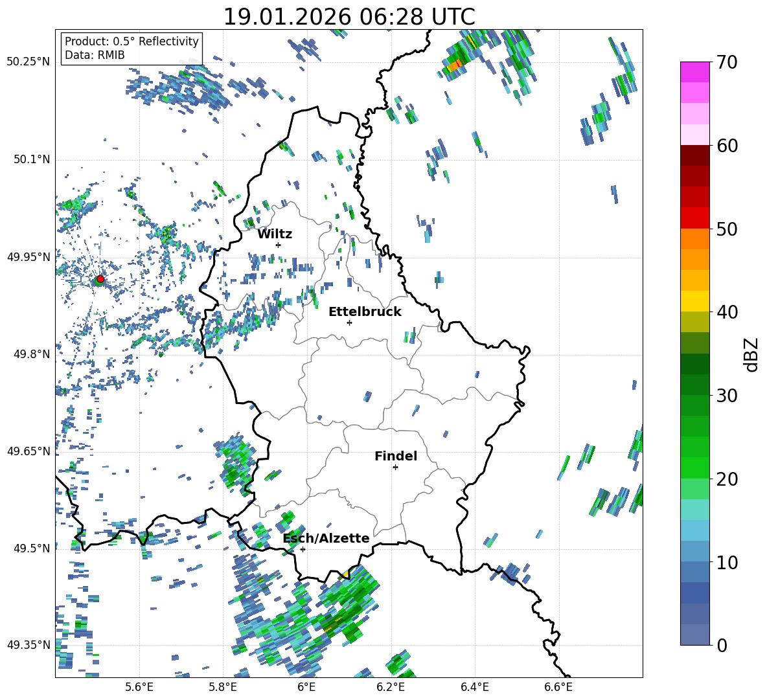Click the 5.6°E longitude label
The width and height of the screenshot is (767, 700).
(139, 687)
